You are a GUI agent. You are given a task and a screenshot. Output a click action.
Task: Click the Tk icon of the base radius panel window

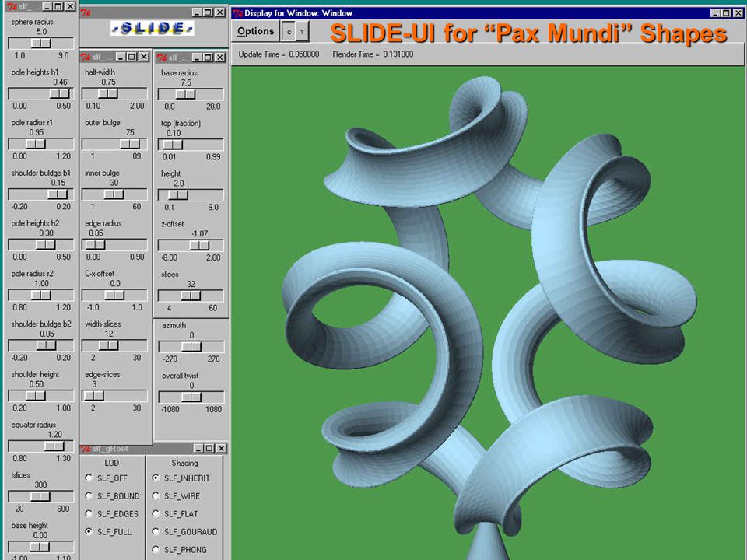click(162, 58)
